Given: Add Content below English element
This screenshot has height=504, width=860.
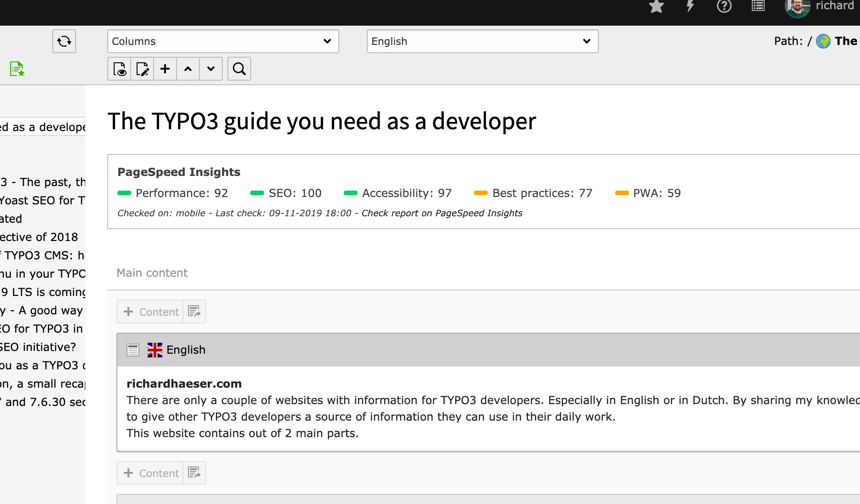Looking at the screenshot, I should 150,473.
